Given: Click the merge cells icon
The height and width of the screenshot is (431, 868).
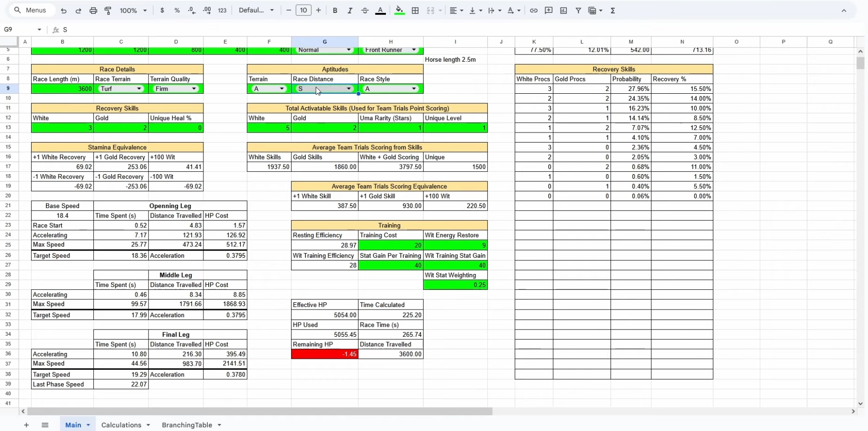Looking at the screenshot, I should pyautogui.click(x=430, y=11).
